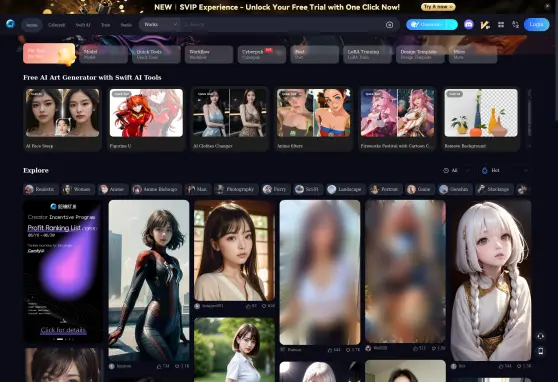This screenshot has height=382, width=558.
Task: Open image search camera icon
Action: click(x=389, y=25)
